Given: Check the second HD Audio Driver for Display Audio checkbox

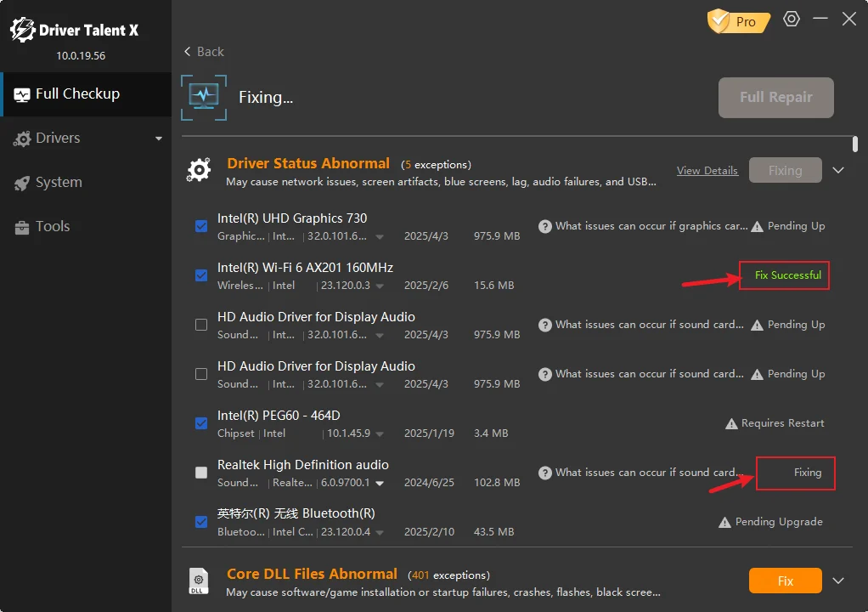Looking at the screenshot, I should (x=201, y=374).
